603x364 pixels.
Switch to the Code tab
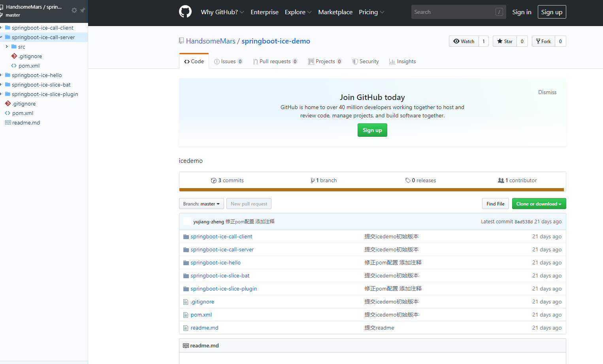pos(194,61)
